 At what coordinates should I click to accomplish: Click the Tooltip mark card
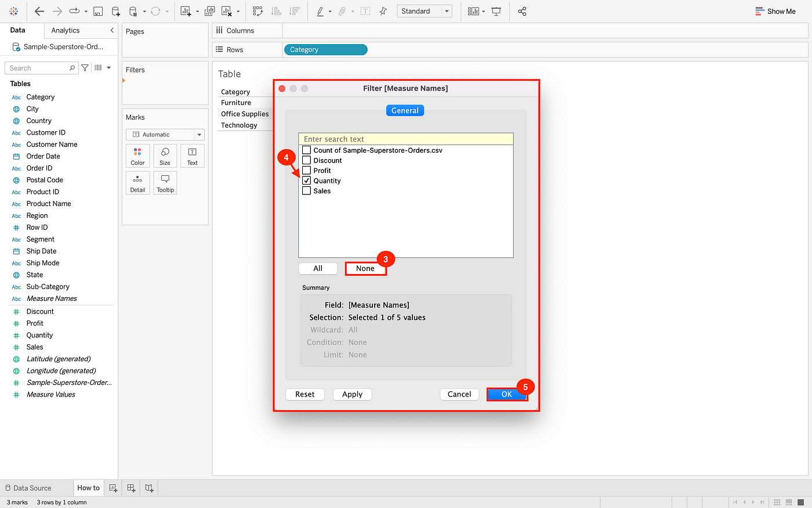tap(165, 183)
